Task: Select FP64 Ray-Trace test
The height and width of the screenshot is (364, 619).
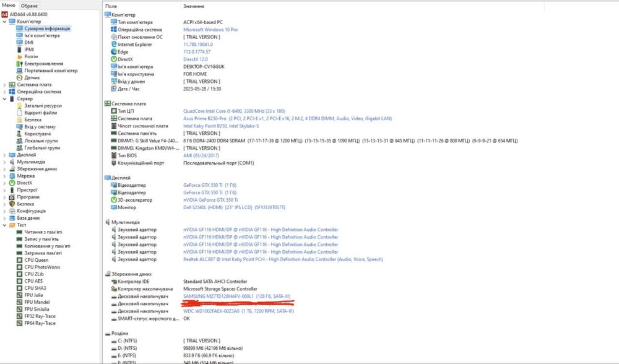Action: click(40, 323)
